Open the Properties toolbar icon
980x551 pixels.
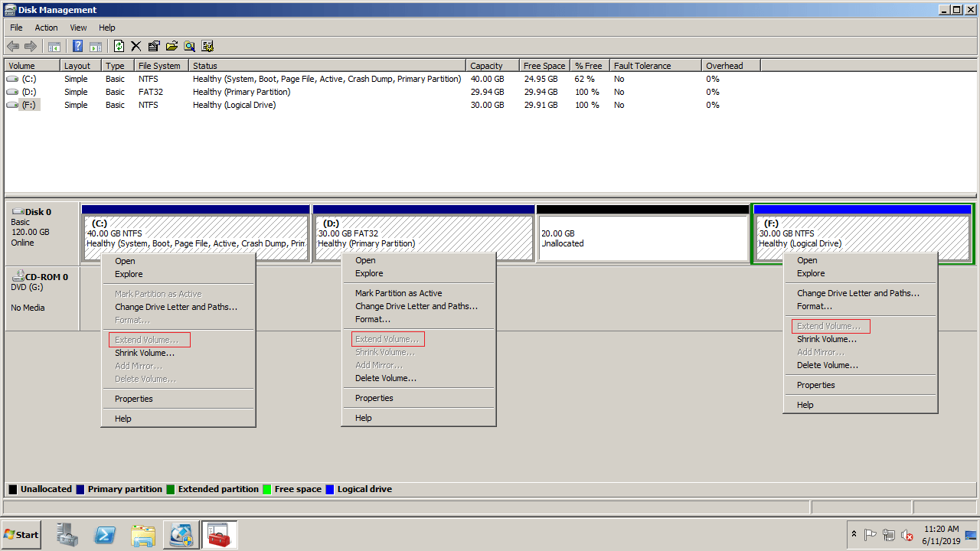click(x=154, y=46)
